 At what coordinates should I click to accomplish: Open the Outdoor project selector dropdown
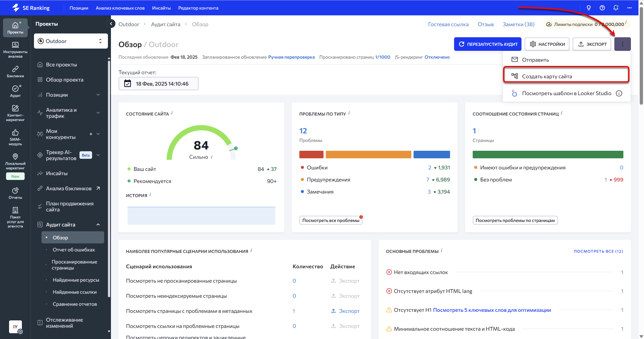coord(71,41)
